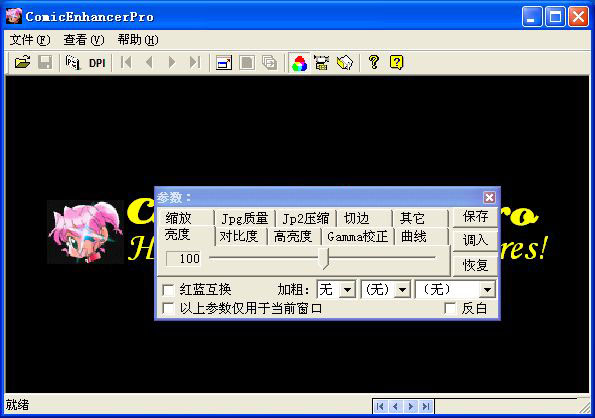Open the 加粗 dropdown showing 无

point(336,290)
